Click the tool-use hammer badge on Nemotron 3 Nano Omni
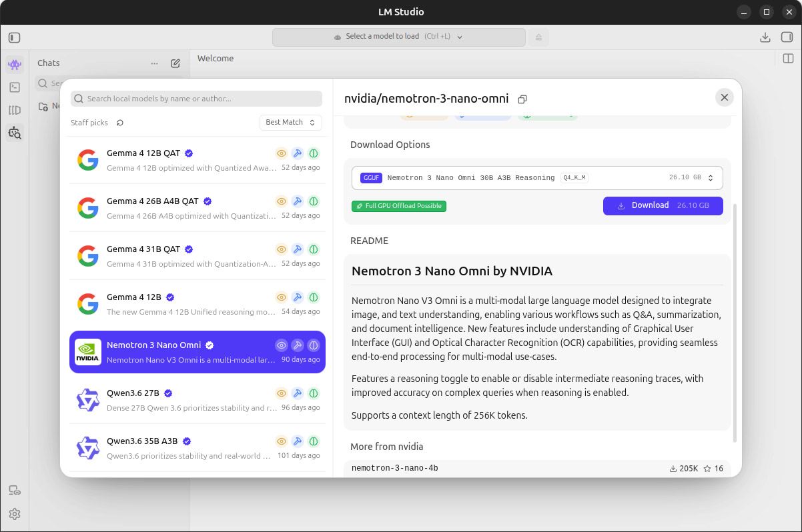Viewport: 802px width, 532px height. click(x=298, y=345)
